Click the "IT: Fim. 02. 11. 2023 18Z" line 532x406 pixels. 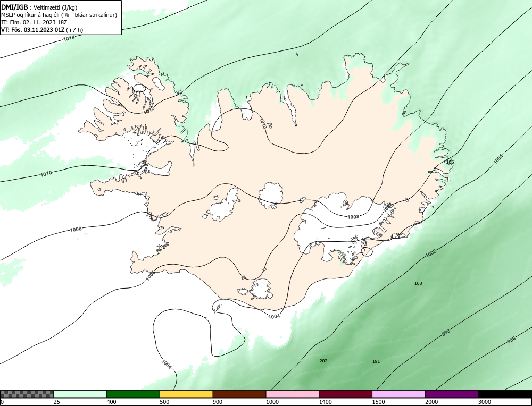coord(34,22)
